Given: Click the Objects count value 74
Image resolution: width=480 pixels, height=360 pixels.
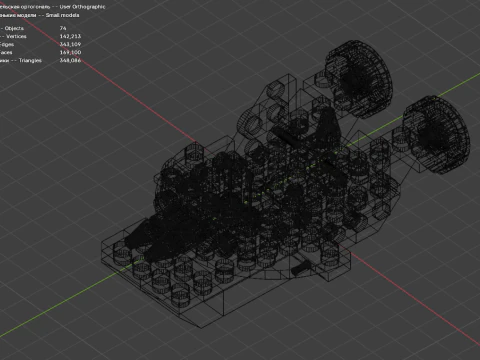Looking at the screenshot, I should click(x=63, y=28).
